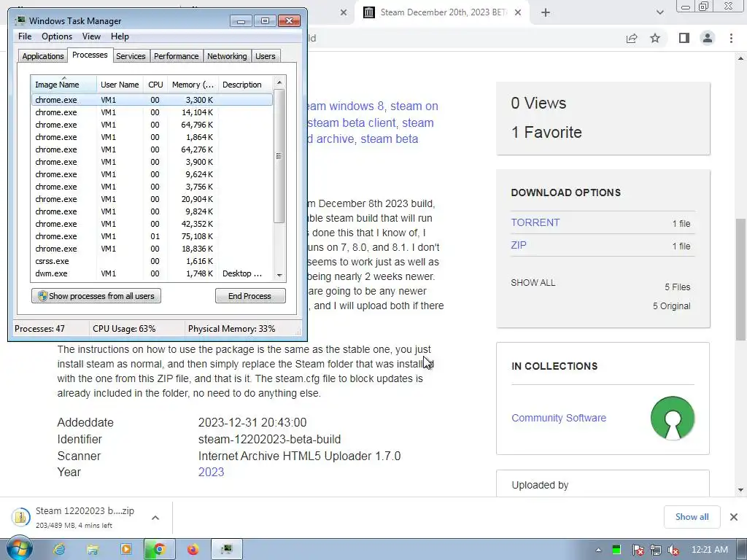Select Task Manager taskbar button
Screen dimensions: 747x560
[226, 550]
